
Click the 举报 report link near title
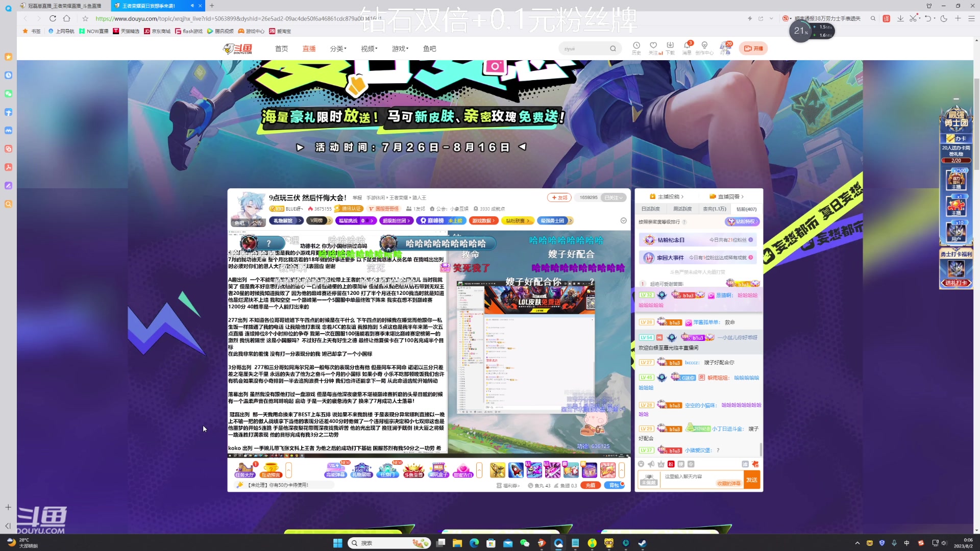357,197
